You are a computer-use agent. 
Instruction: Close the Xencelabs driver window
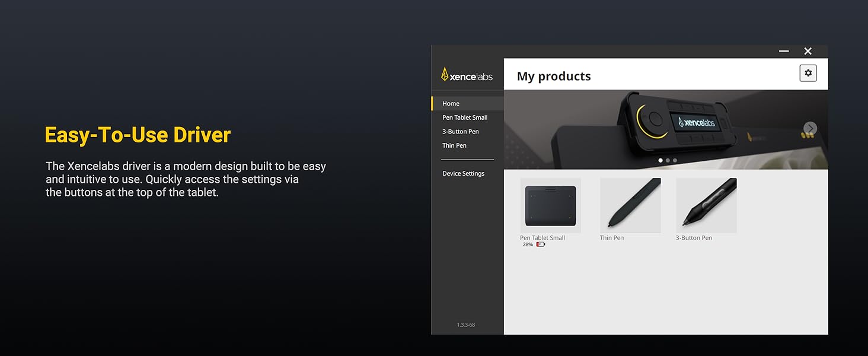point(808,52)
